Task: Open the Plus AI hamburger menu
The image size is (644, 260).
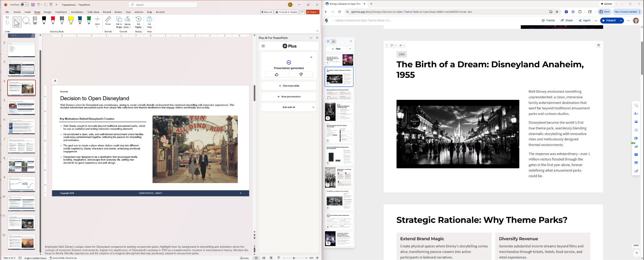Action: [263, 46]
